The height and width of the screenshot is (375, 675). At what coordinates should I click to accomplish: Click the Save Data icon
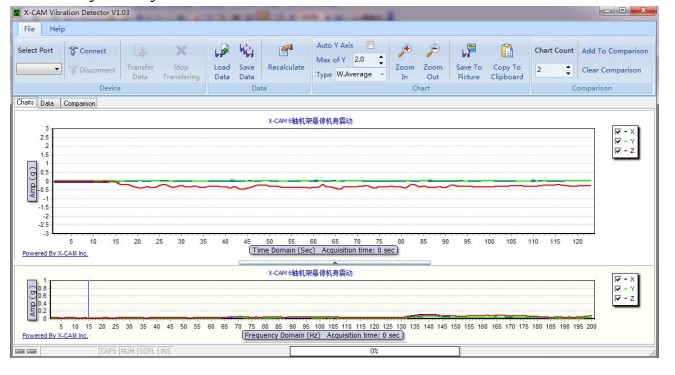click(x=247, y=51)
